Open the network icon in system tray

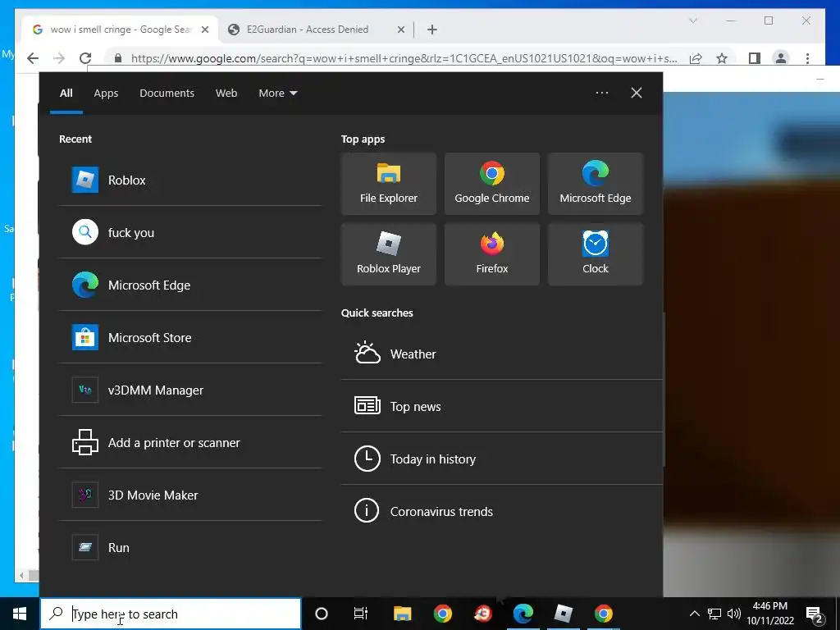[714, 614]
